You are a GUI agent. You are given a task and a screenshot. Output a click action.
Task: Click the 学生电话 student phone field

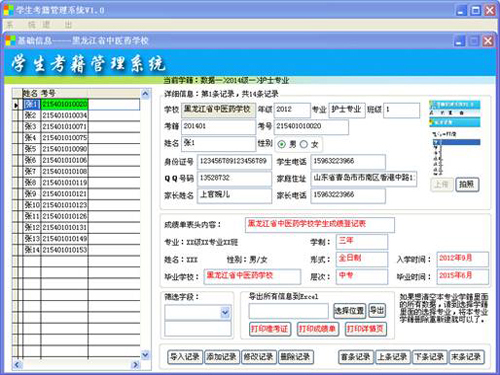(348, 162)
